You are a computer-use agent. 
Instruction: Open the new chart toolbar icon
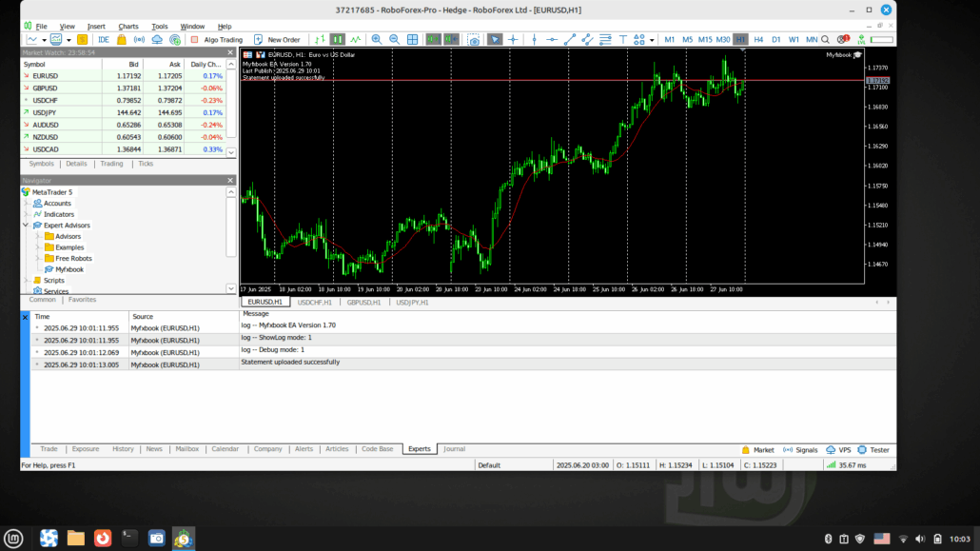tap(31, 39)
